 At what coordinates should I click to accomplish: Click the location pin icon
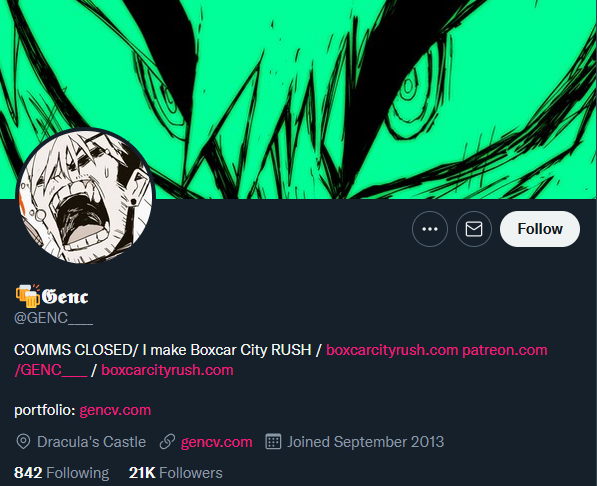pos(23,442)
